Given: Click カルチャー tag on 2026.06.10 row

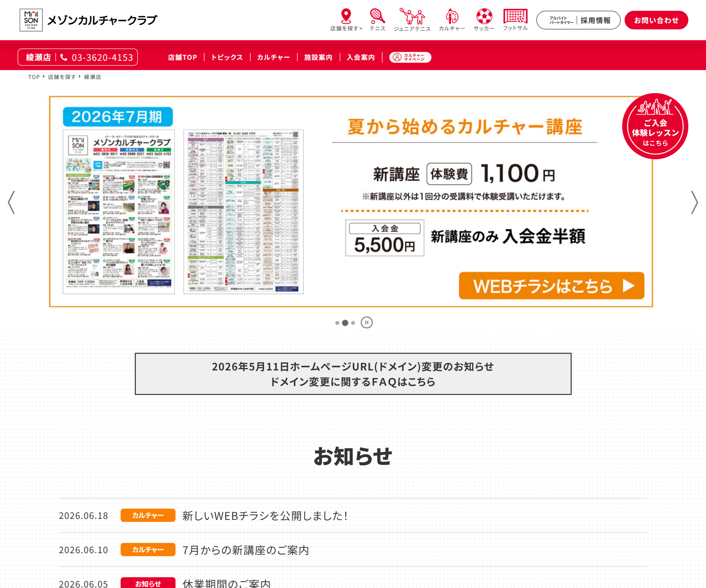Looking at the screenshot, I should (x=148, y=550).
